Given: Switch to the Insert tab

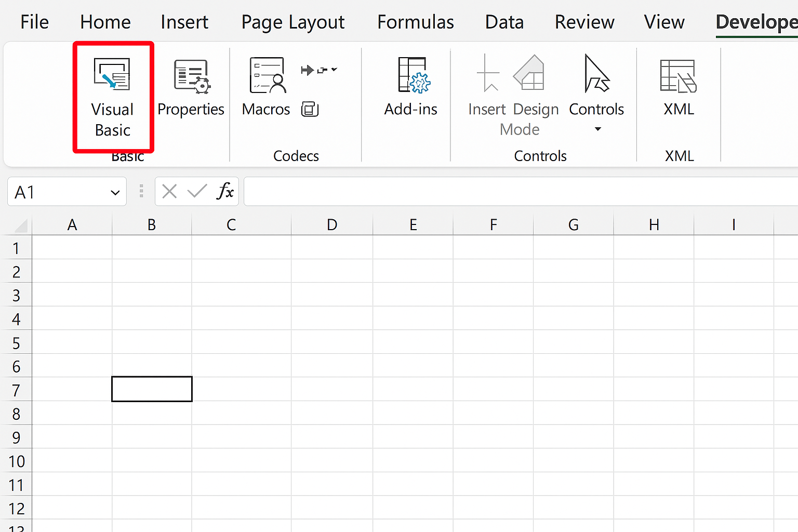Looking at the screenshot, I should [184, 22].
